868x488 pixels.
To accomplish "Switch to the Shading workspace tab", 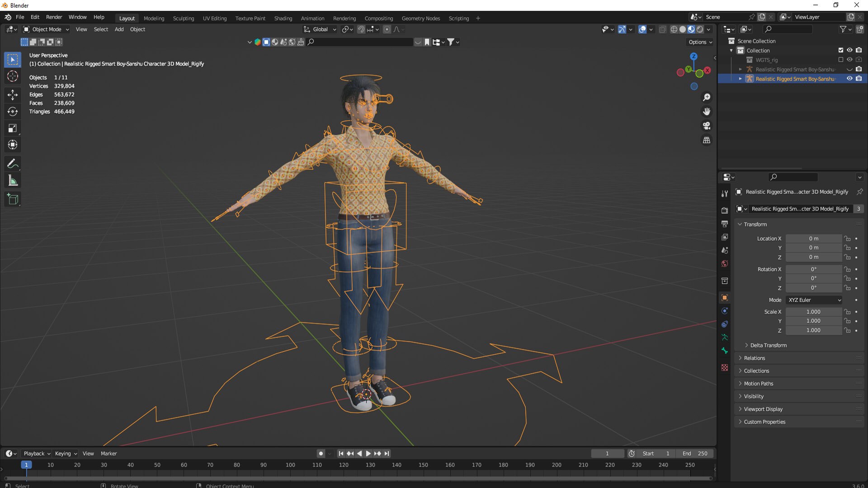I will point(283,19).
